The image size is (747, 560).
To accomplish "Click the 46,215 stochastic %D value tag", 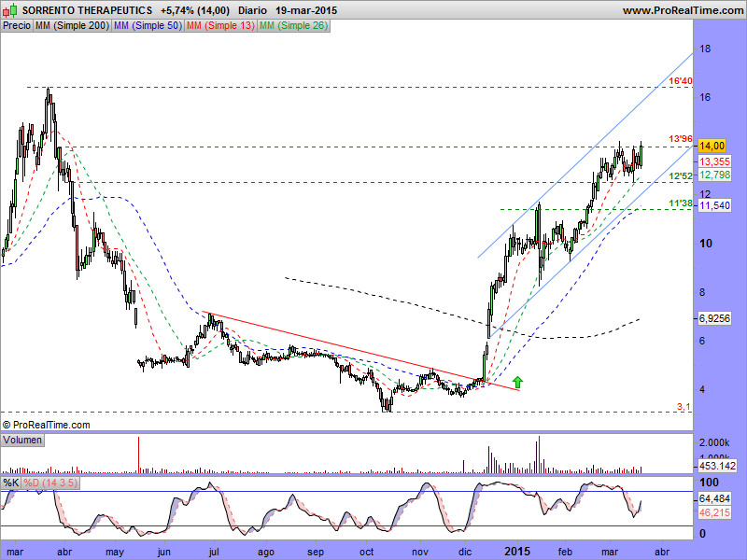I will tap(714, 512).
